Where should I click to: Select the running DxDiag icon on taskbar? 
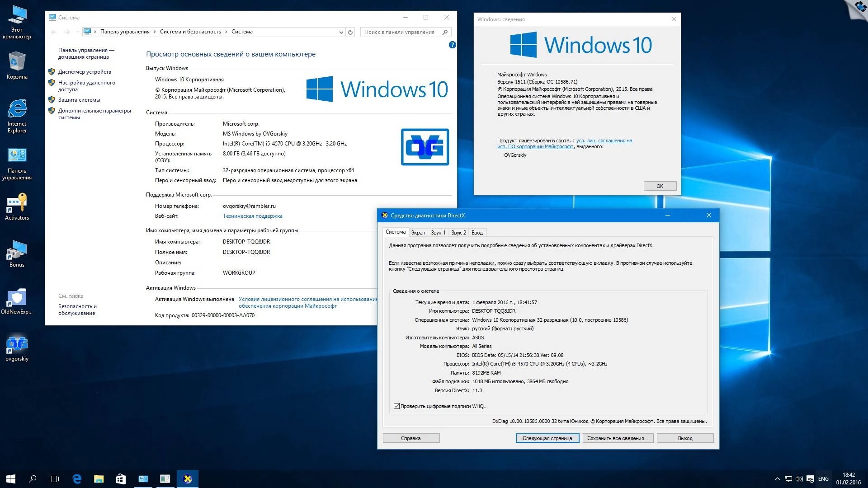pos(187,479)
